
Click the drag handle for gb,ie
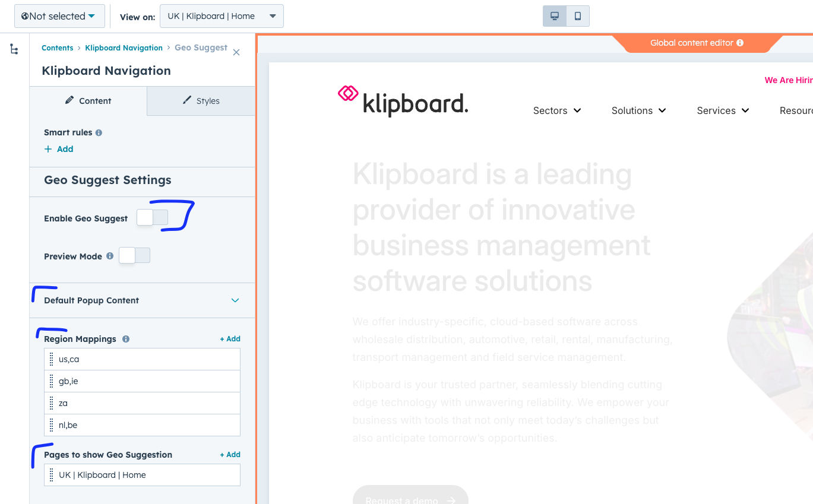52,381
